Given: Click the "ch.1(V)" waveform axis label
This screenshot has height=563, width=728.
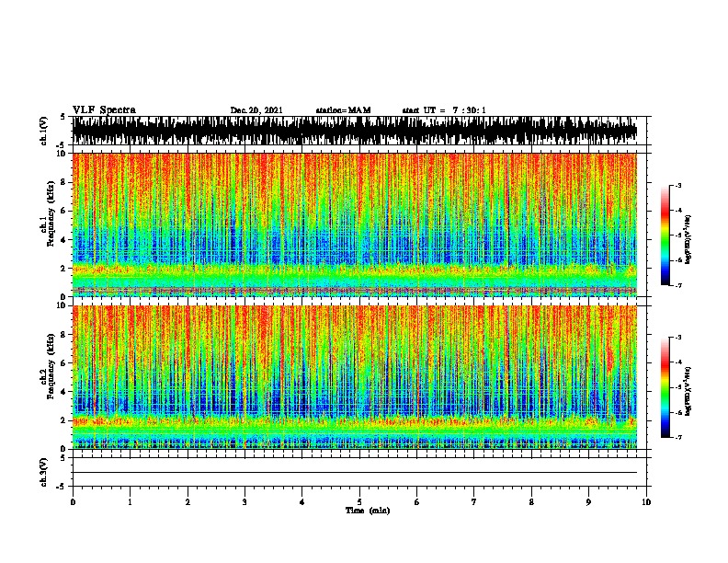Looking at the screenshot, I should 44,131.
